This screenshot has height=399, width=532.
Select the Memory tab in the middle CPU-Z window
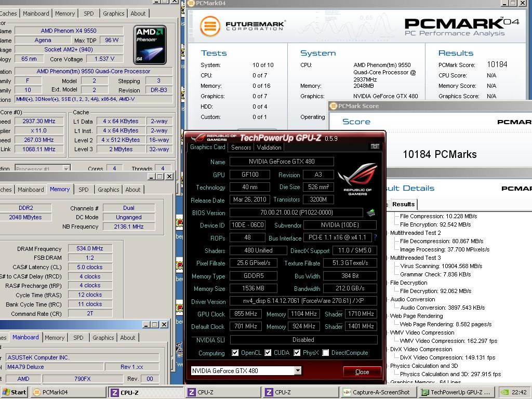point(60,189)
